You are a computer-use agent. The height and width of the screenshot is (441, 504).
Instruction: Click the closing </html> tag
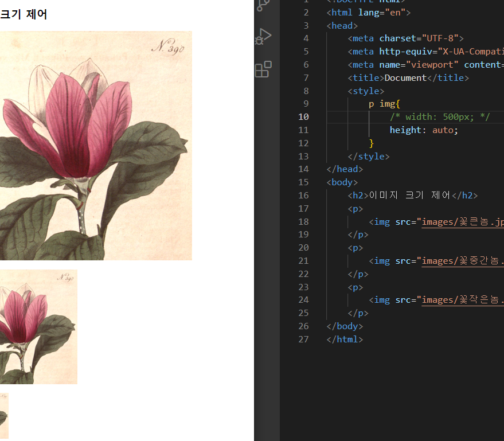point(345,339)
